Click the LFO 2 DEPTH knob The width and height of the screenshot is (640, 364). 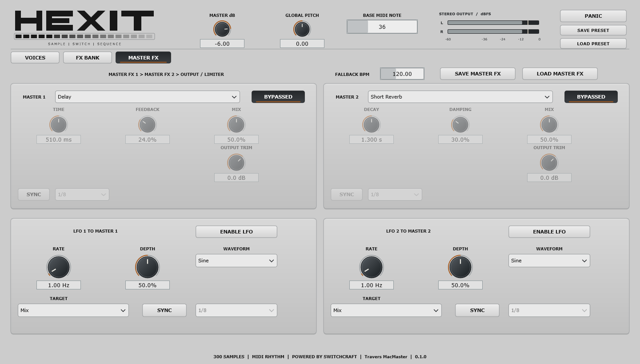coord(460,267)
